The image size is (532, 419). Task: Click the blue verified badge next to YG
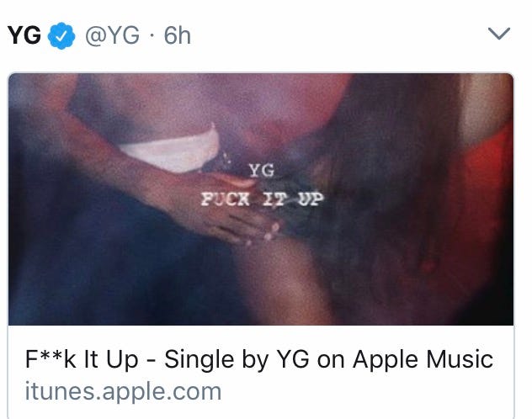point(61,35)
